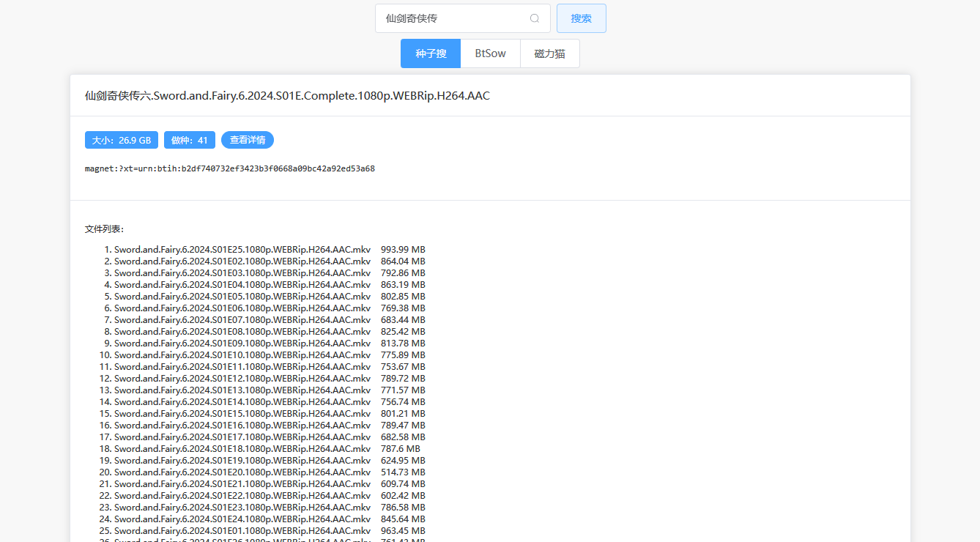This screenshot has height=542, width=980.
Task: Click the 大小: 26.9 GB tag
Action: [x=122, y=140]
